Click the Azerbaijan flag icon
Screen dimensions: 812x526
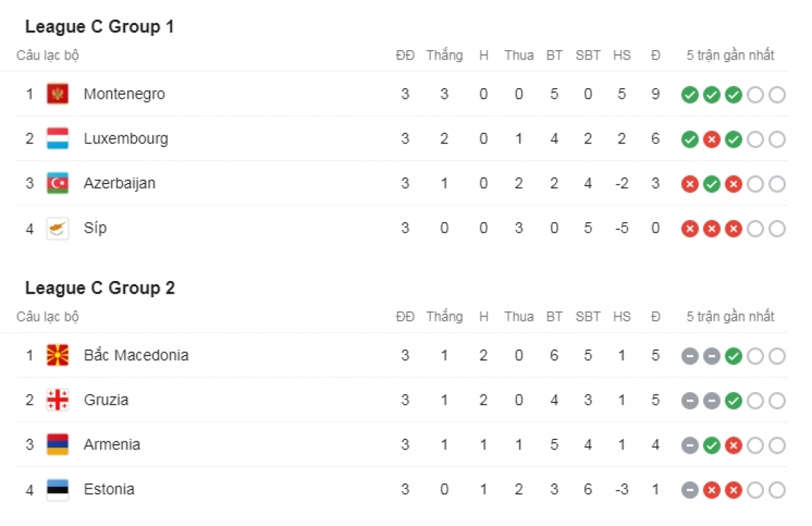58,183
